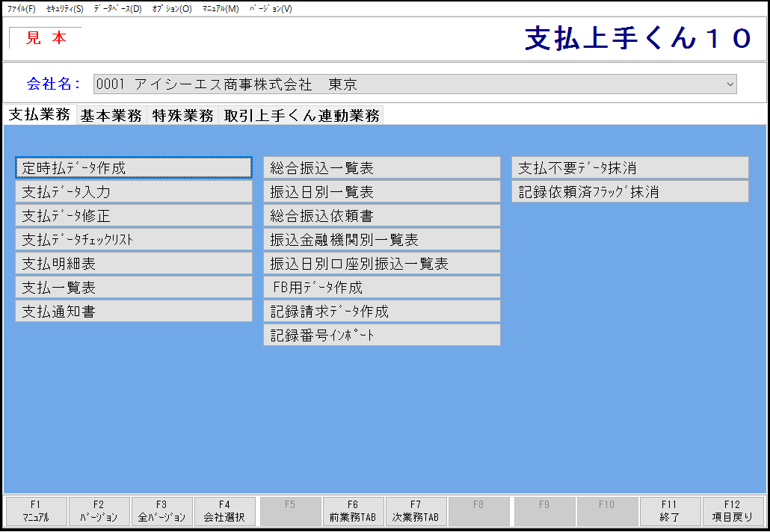Launch 支払データチェックリスト
The width and height of the screenshot is (770, 532).
[134, 240]
